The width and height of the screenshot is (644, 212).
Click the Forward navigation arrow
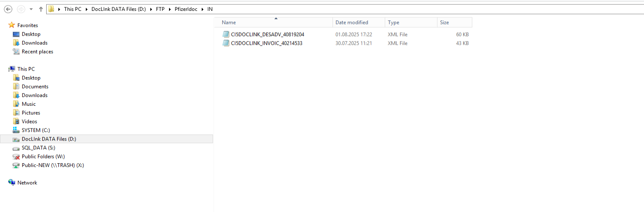tap(21, 9)
